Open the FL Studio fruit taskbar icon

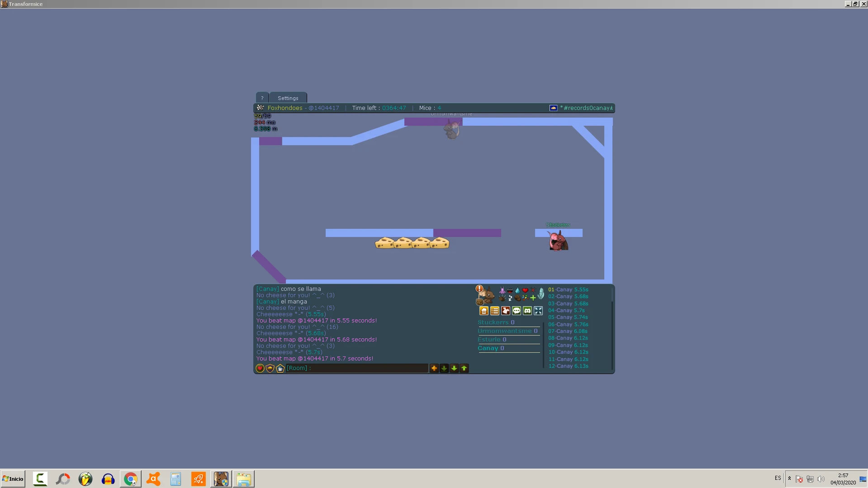pyautogui.click(x=85, y=479)
